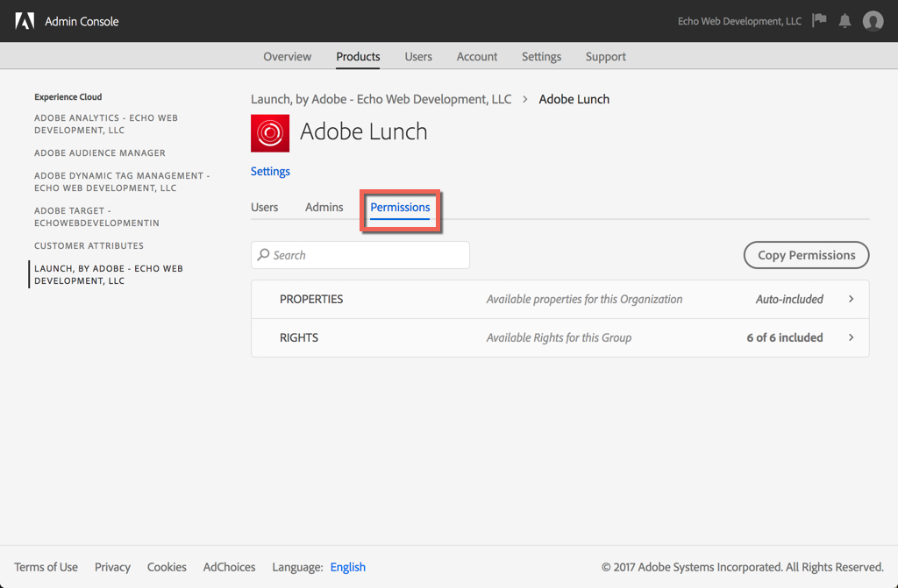Click the Echo Web Development, LLC organization name
This screenshot has height=588, width=898.
(x=739, y=21)
